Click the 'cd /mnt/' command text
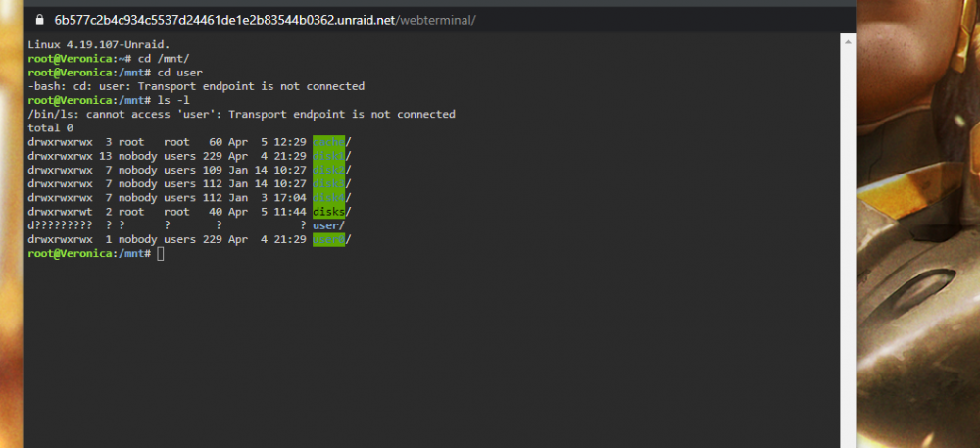The height and width of the screenshot is (448, 980). 164,58
